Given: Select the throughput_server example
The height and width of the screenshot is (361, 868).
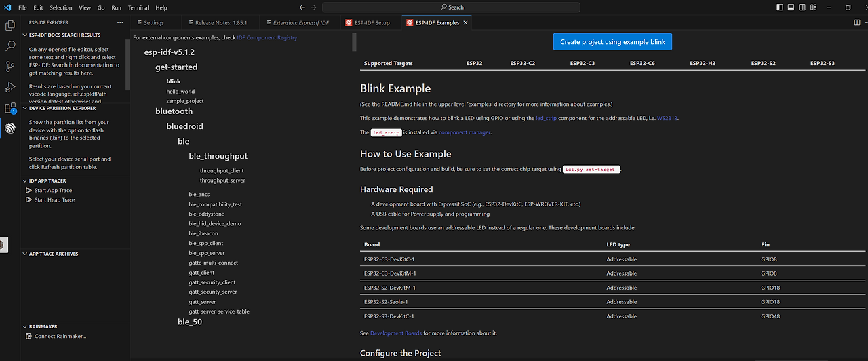Looking at the screenshot, I should point(222,180).
